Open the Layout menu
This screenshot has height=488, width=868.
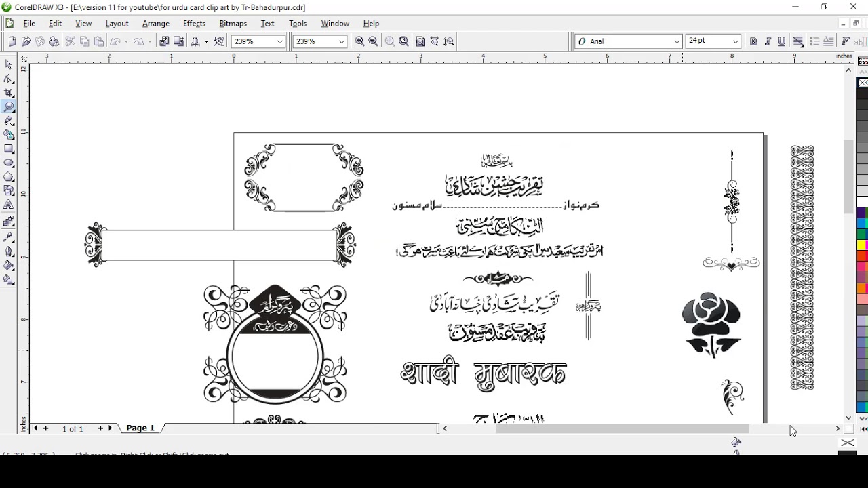click(x=117, y=23)
